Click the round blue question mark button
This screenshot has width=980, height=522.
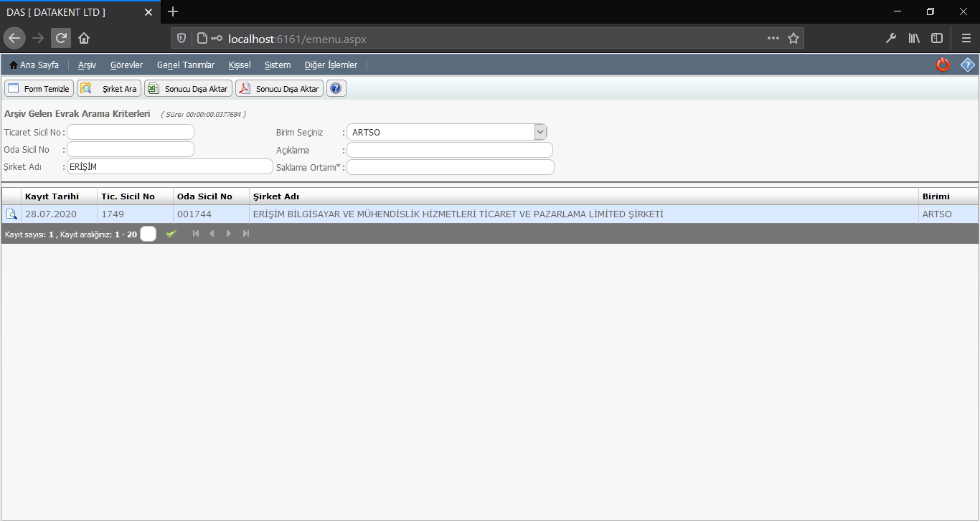336,89
